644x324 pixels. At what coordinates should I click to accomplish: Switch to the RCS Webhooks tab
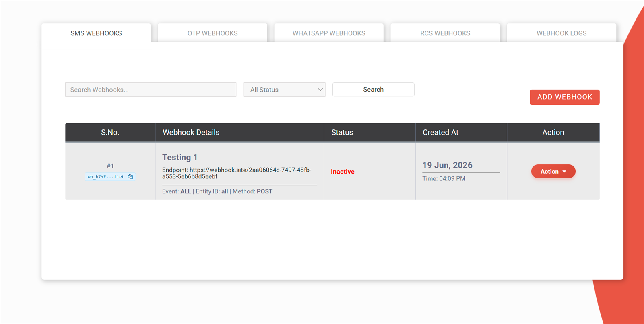click(445, 33)
